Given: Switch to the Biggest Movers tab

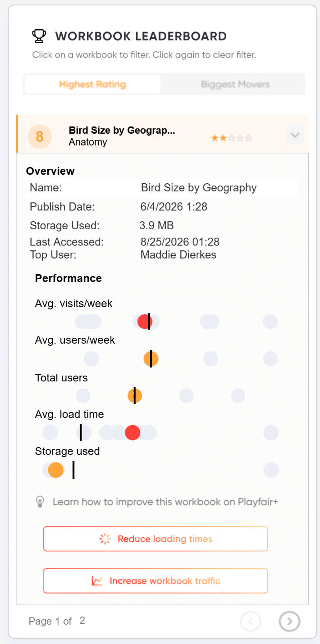Looking at the screenshot, I should (235, 84).
